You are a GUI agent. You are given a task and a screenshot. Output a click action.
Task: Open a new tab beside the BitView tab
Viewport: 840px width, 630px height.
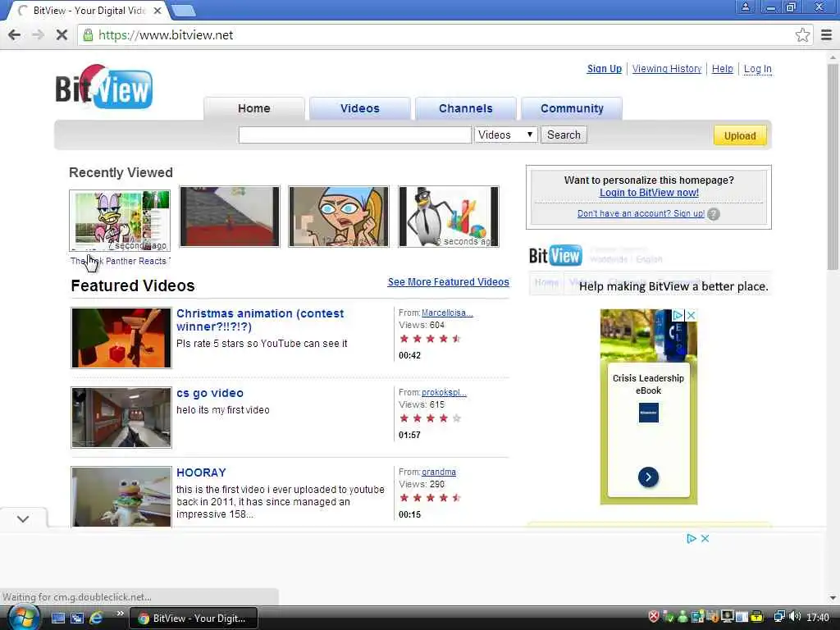click(x=184, y=10)
